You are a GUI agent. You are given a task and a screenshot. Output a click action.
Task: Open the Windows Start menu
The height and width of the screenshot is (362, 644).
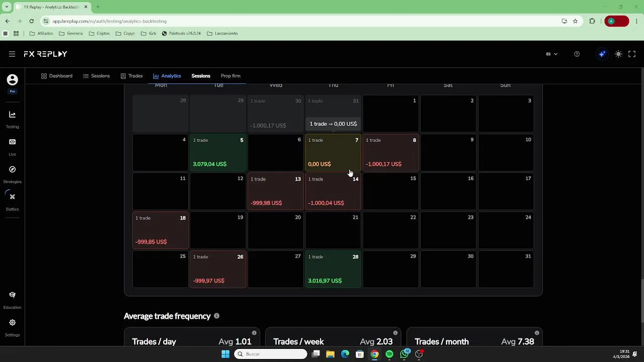coord(225,354)
